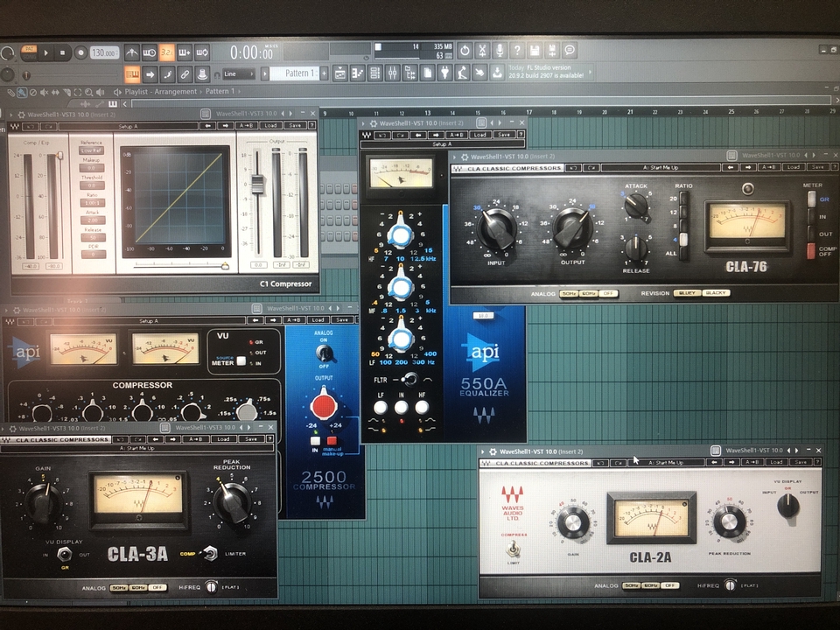Toggle the metronome icon

pos(132,52)
